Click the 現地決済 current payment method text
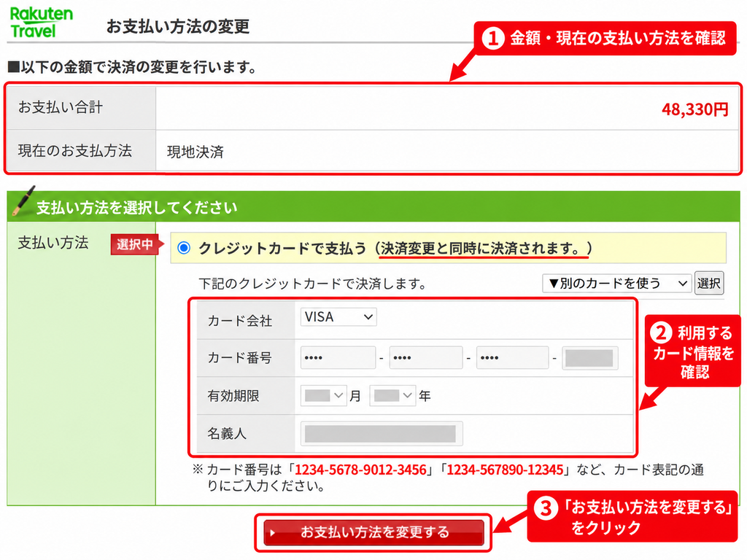Viewport: 747px width, 560px height. (196, 152)
